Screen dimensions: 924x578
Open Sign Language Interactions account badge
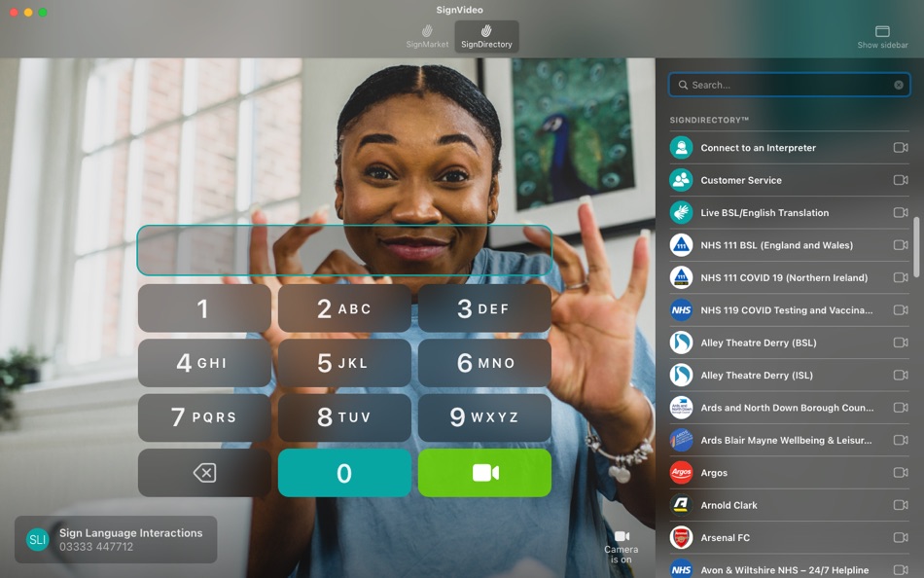coord(116,540)
